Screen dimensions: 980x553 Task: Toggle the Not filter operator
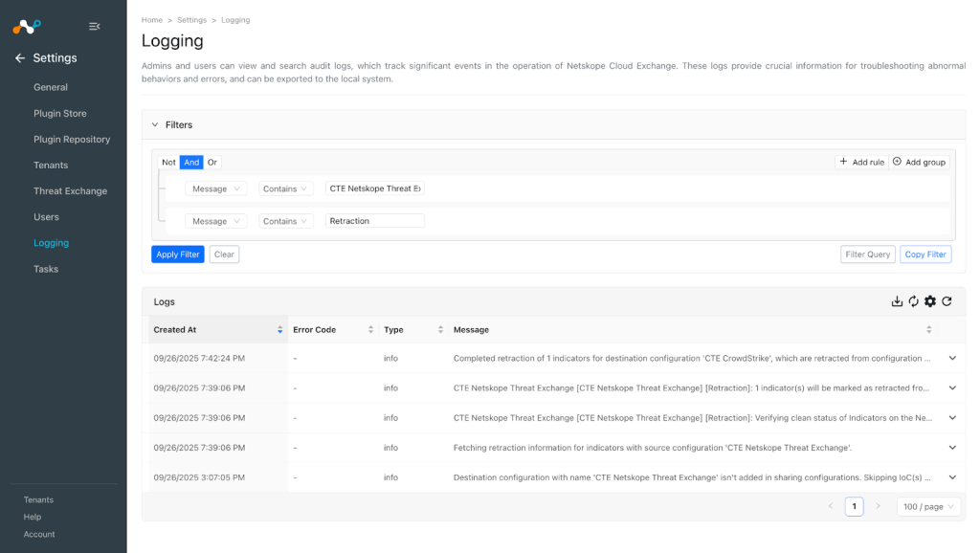[168, 163]
